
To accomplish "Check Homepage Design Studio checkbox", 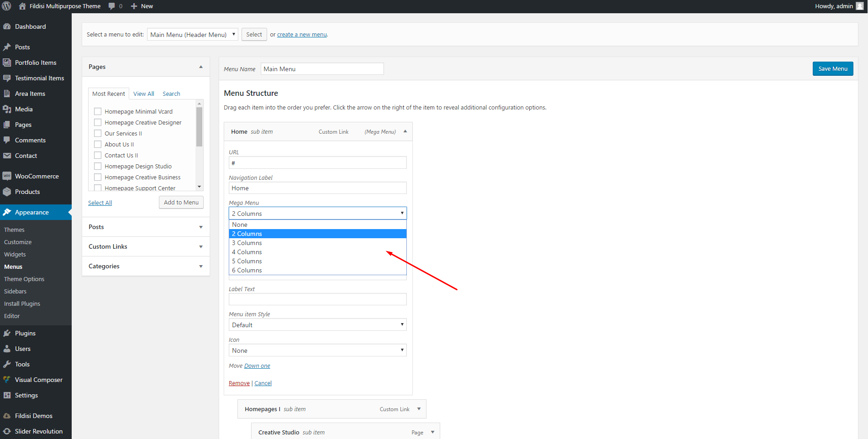I will [x=98, y=166].
